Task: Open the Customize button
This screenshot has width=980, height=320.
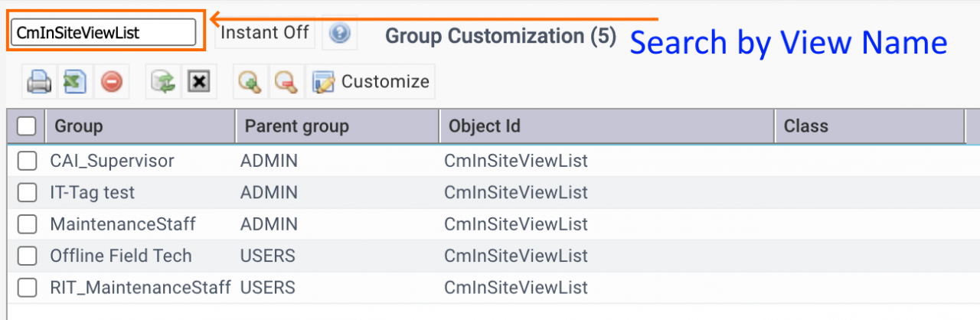Action: [371, 82]
